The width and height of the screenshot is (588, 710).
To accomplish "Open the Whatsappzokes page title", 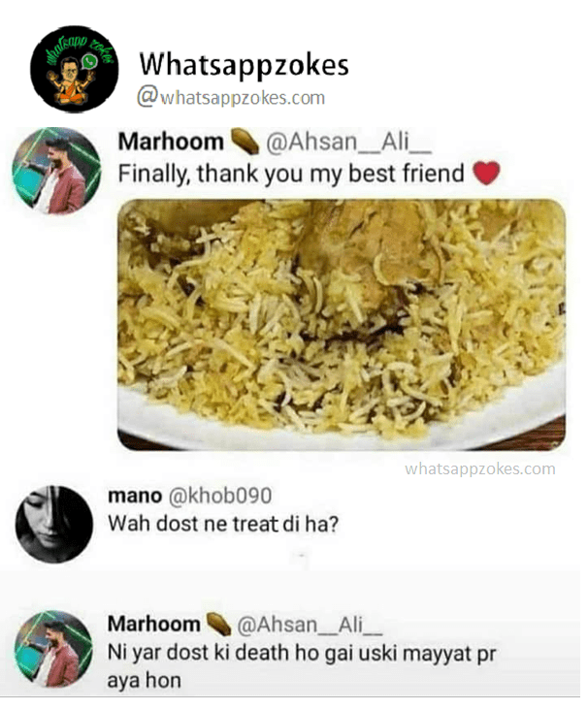I will 244,64.
